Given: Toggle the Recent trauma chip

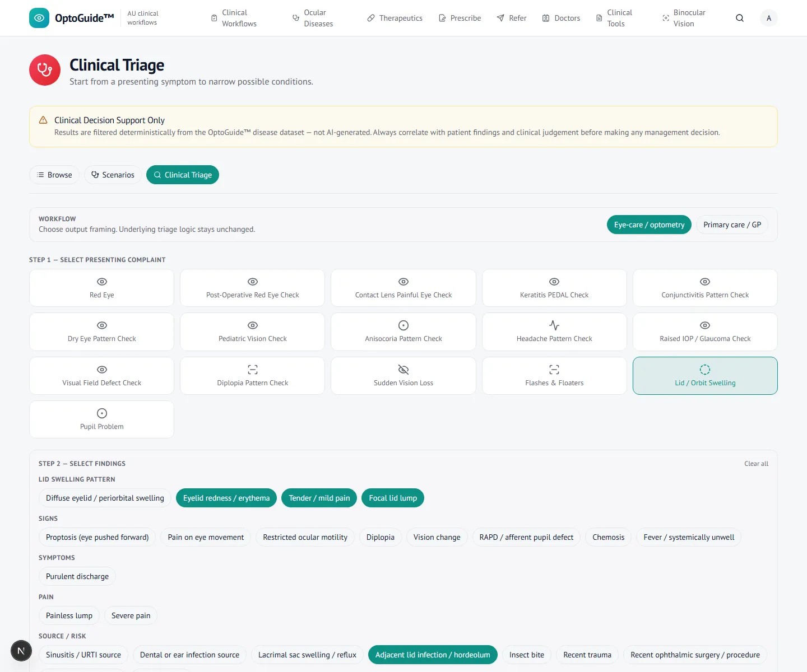Looking at the screenshot, I should [x=587, y=655].
